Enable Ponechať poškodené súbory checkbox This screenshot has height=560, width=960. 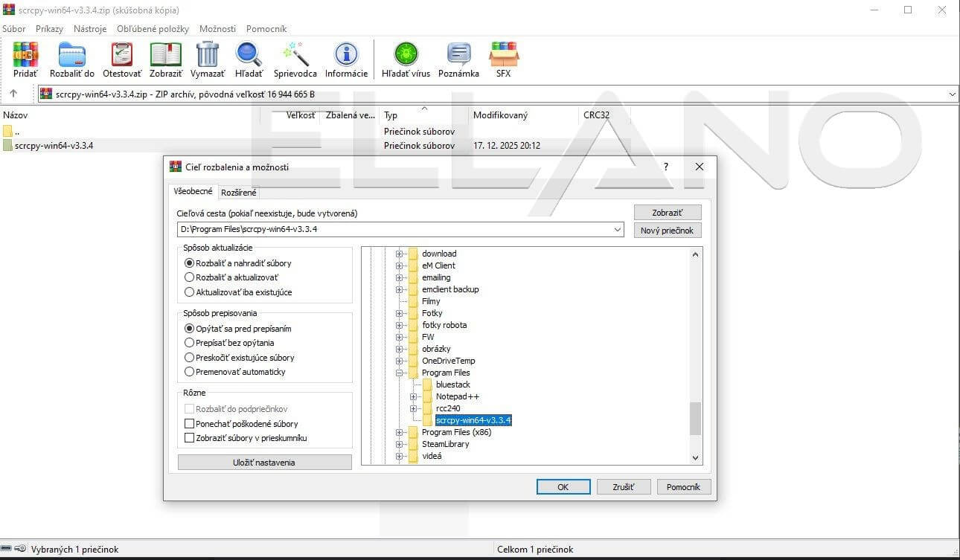(x=189, y=424)
